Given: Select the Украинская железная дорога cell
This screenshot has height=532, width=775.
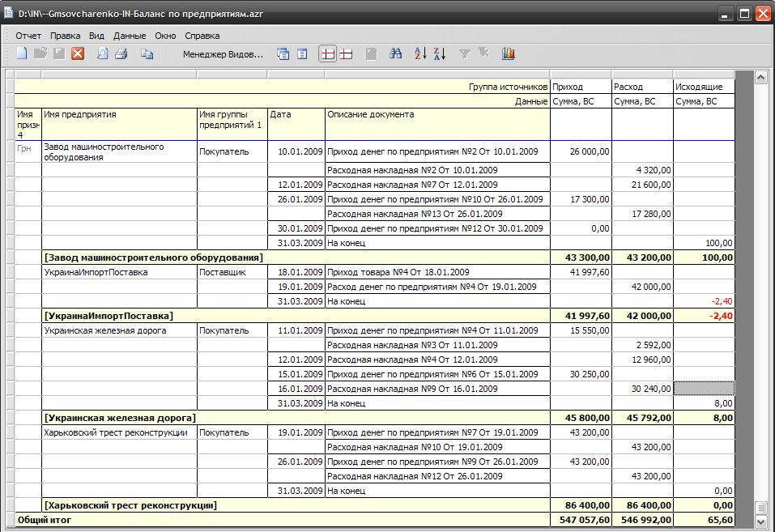Looking at the screenshot, I should coord(119,330).
